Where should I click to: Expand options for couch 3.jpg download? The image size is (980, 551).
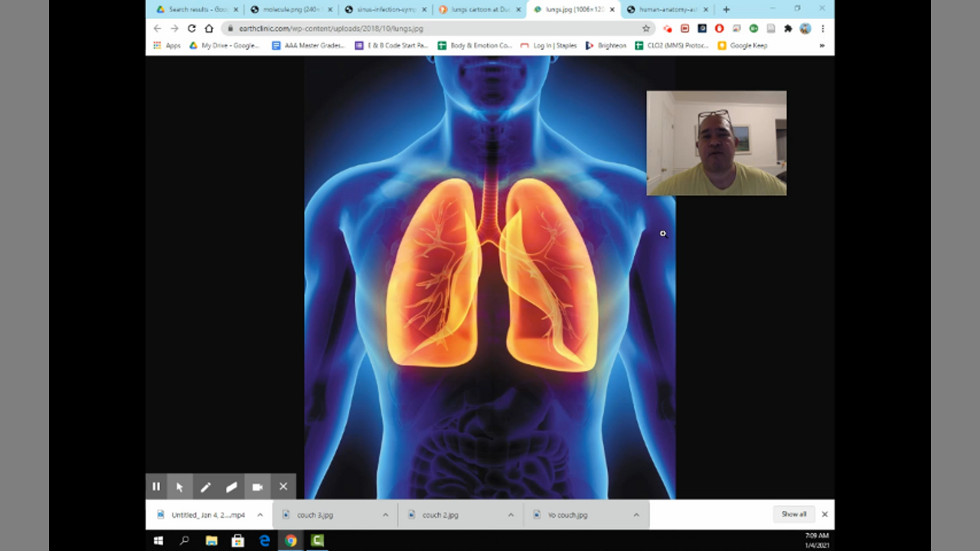(385, 515)
